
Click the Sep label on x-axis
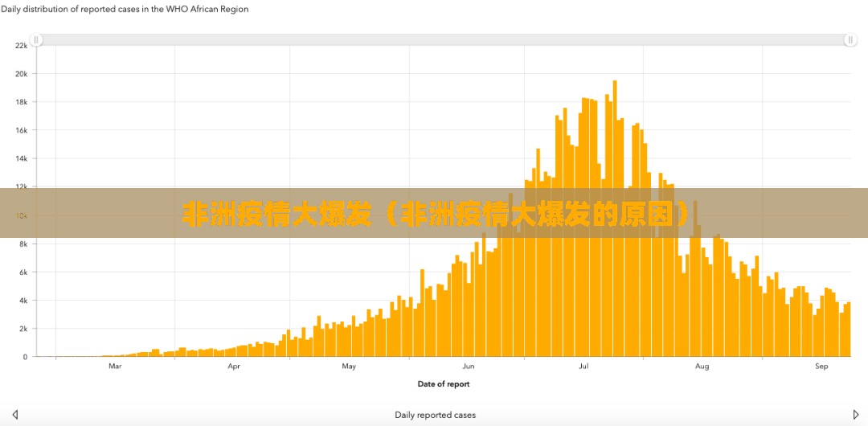click(821, 367)
